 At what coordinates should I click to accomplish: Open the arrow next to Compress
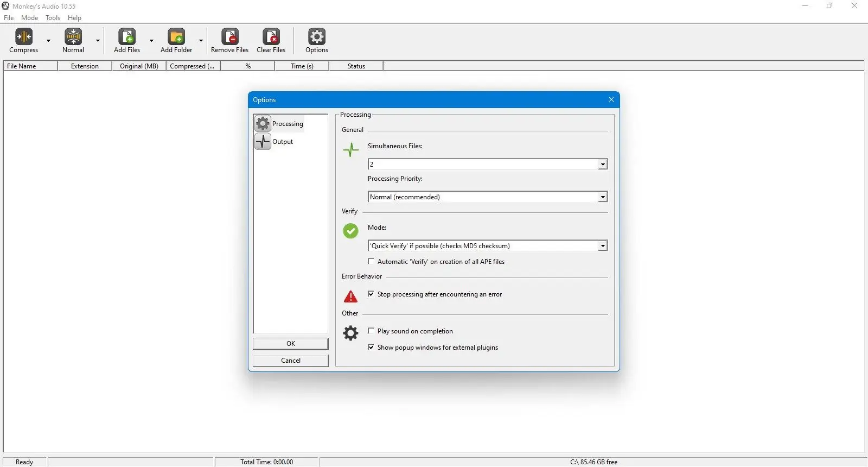click(x=48, y=41)
